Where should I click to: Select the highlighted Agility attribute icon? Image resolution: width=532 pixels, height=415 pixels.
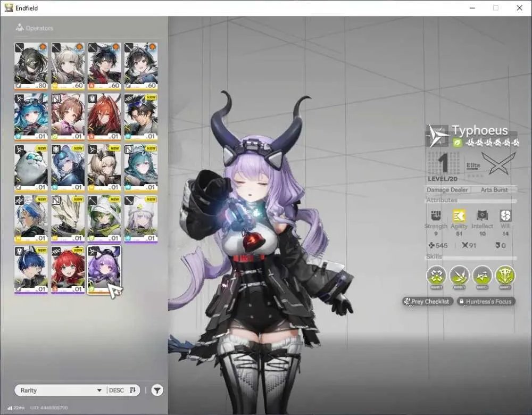[x=459, y=215]
